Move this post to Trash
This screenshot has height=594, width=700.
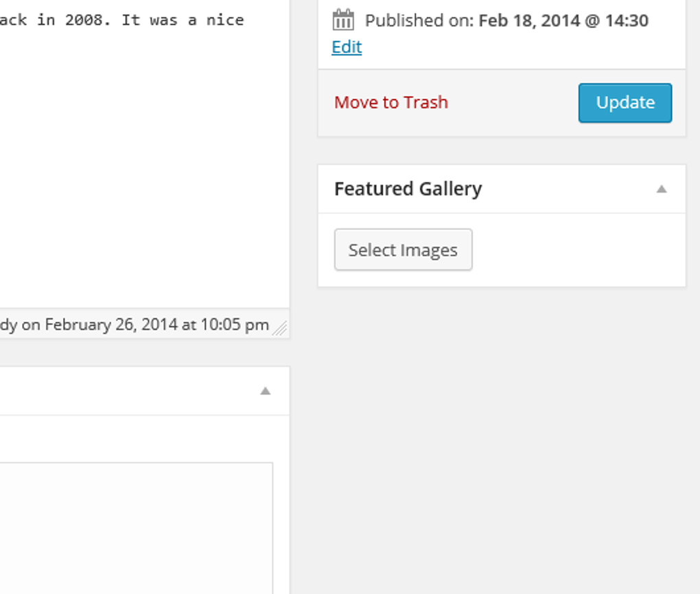(391, 102)
